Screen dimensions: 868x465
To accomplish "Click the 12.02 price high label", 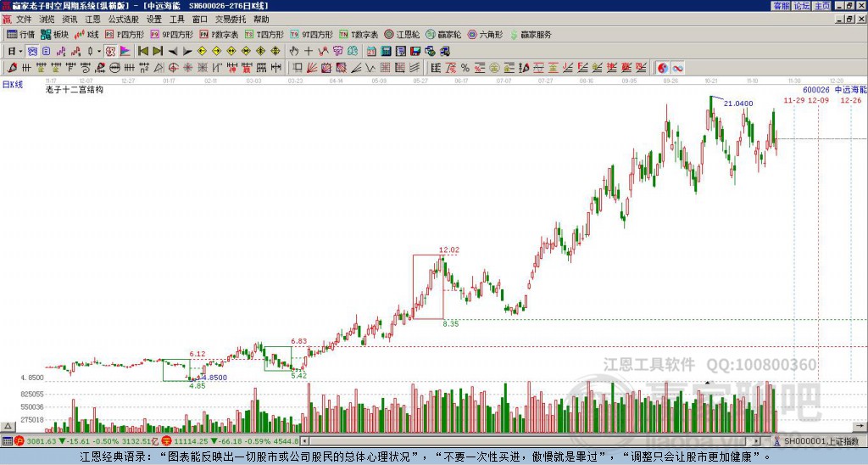I will pyautogui.click(x=449, y=250).
